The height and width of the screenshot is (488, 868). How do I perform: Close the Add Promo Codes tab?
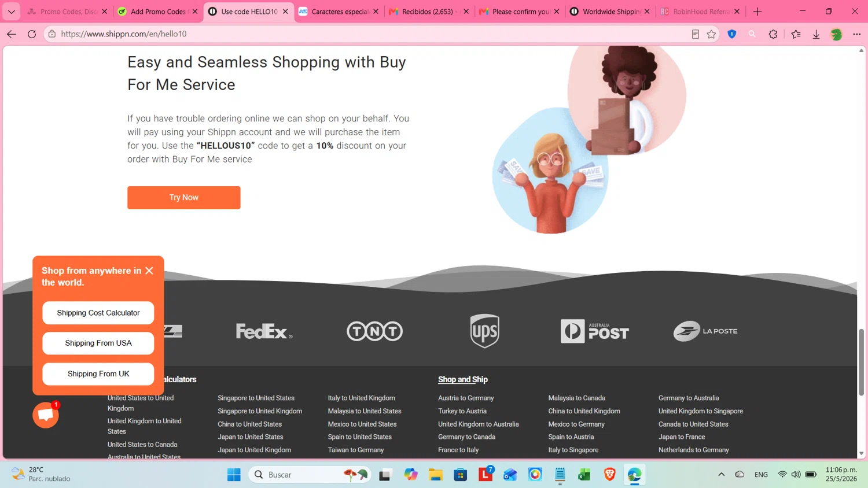point(195,12)
